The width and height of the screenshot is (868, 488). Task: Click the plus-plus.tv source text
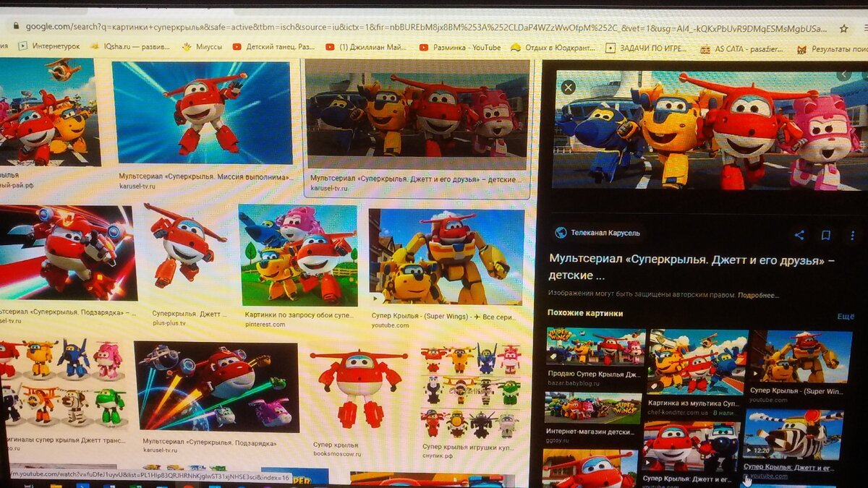[x=169, y=323]
